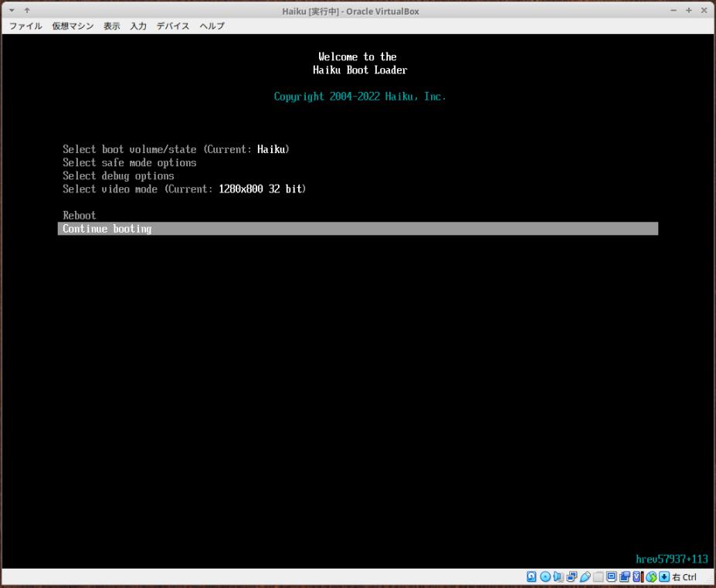Click the 右 Ctrl host key label
Screen dimensions: 716x588
click(x=684, y=577)
